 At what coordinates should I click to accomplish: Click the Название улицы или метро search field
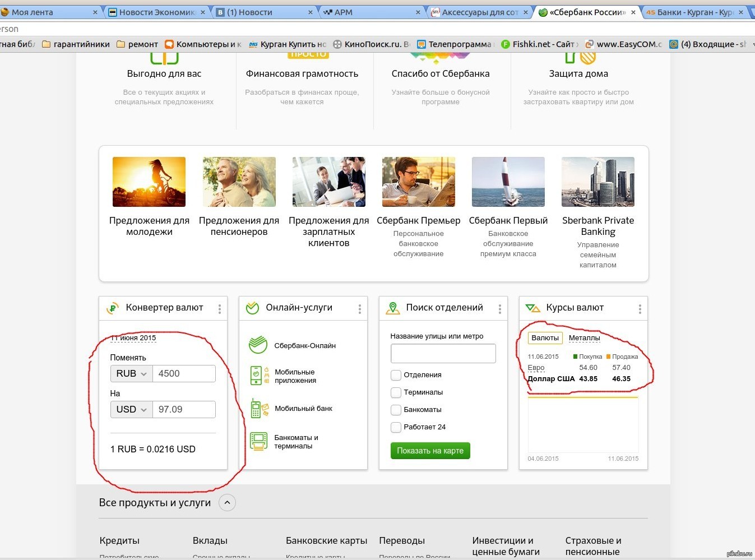pyautogui.click(x=443, y=354)
